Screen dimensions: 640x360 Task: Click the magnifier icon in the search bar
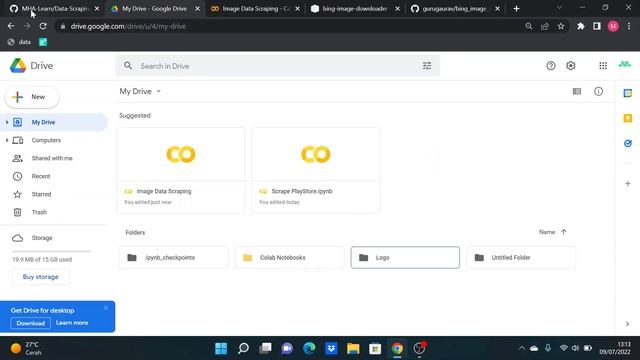128,66
